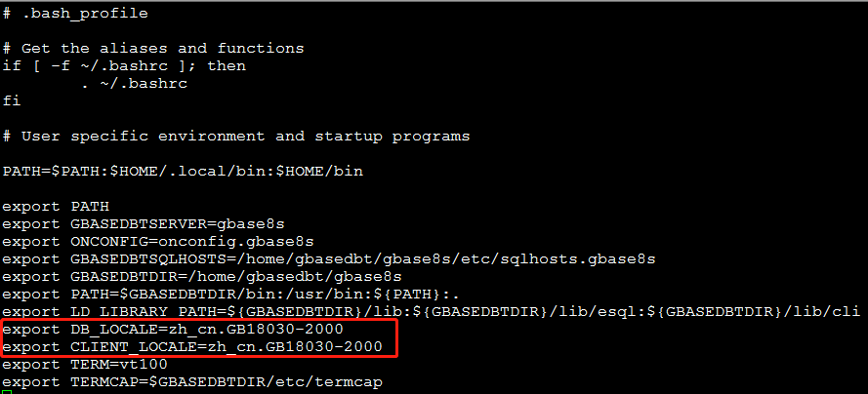Image resolution: width=868 pixels, height=394 pixels.
Task: Click the GBASEDBTSQLHOSTS export line
Action: [x=328, y=259]
